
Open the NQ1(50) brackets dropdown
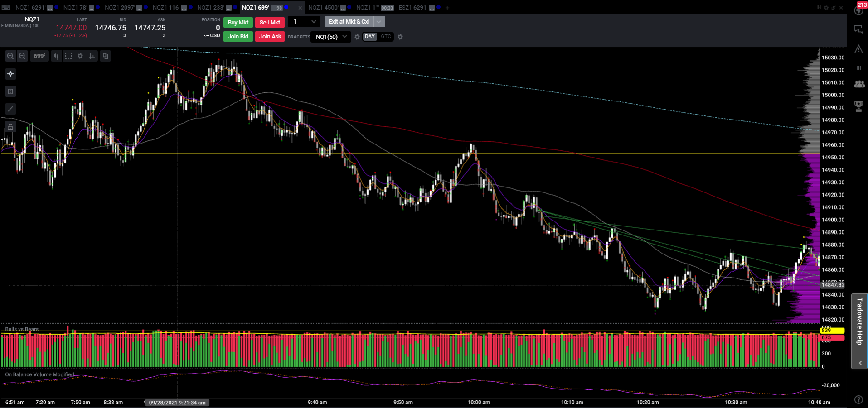[x=331, y=37]
